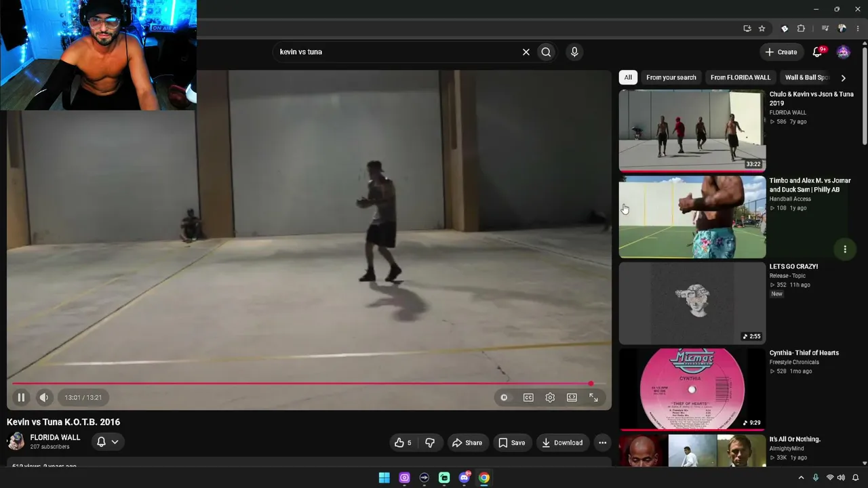Mute the video with the volume icon
This screenshot has width=868, height=488.
pyautogui.click(x=43, y=398)
